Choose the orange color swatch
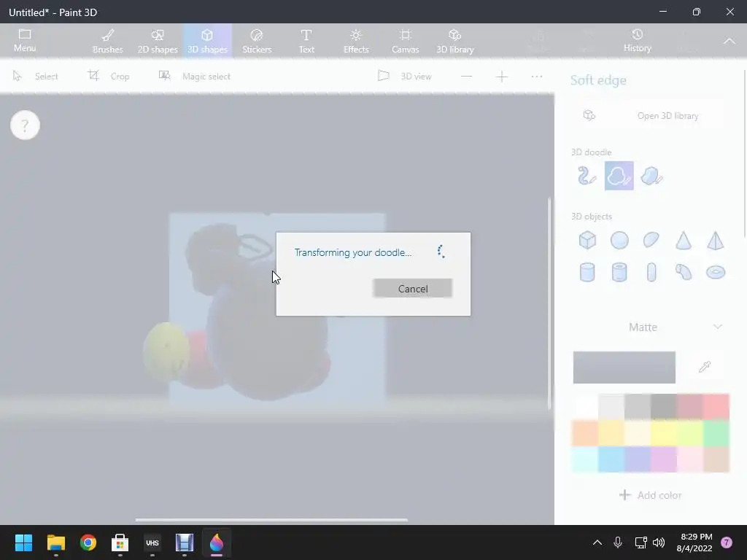The height and width of the screenshot is (560, 747). pos(585,433)
